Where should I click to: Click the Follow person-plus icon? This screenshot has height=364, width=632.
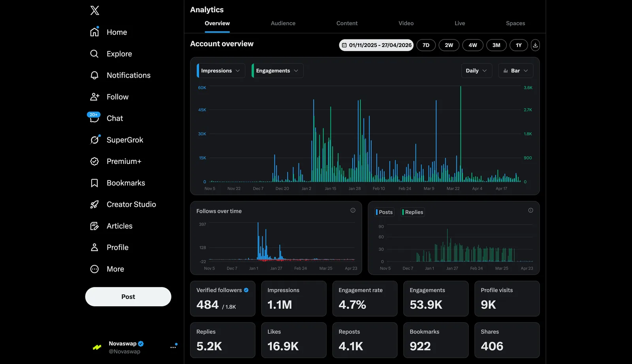tap(94, 97)
